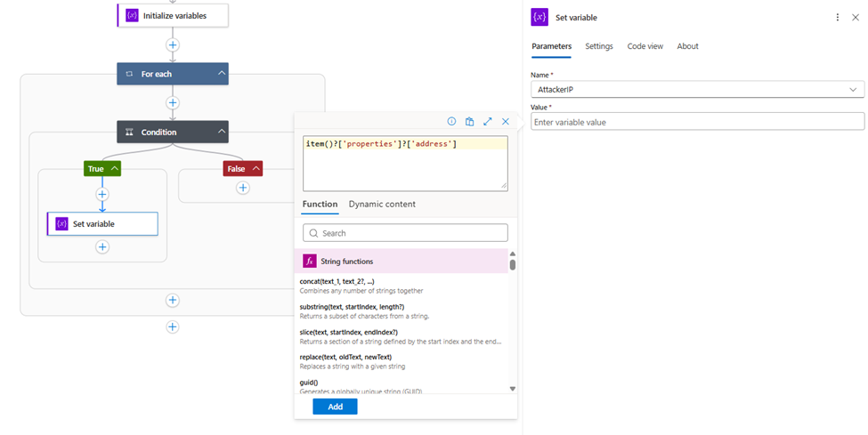Close the Set variable panel

coord(856,18)
